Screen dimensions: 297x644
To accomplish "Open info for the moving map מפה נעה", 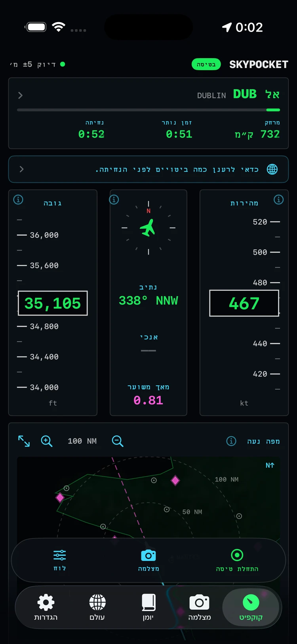I will pyautogui.click(x=231, y=441).
